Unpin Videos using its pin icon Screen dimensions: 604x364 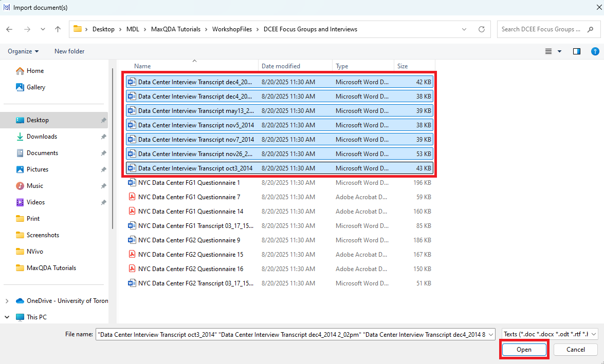coord(103,202)
